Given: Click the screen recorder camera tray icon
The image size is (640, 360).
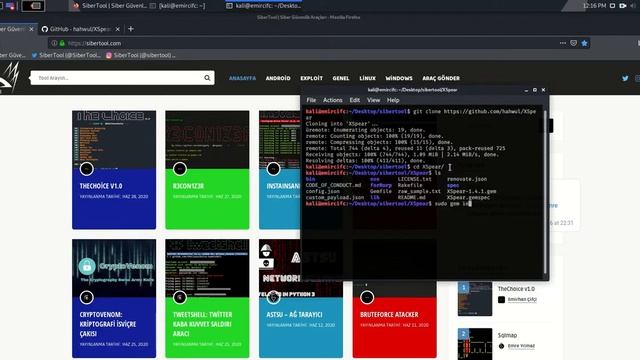Looking at the screenshot, I should 623,6.
